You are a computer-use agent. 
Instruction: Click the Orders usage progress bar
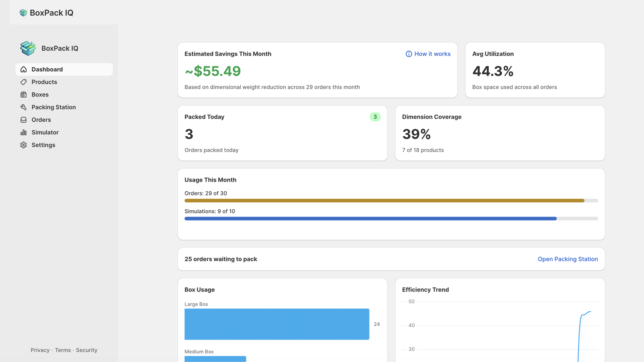(x=391, y=200)
